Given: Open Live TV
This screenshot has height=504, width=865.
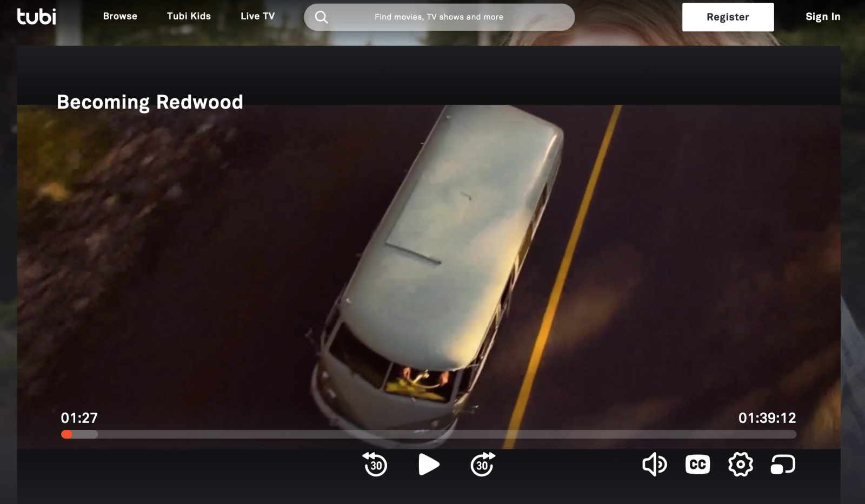Looking at the screenshot, I should point(257,16).
